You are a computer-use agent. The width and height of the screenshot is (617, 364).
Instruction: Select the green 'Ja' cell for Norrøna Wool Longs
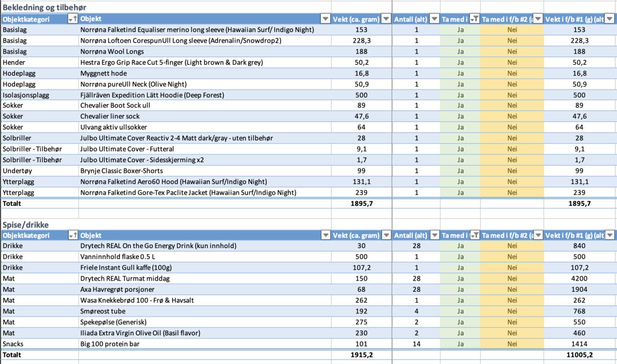(x=460, y=52)
